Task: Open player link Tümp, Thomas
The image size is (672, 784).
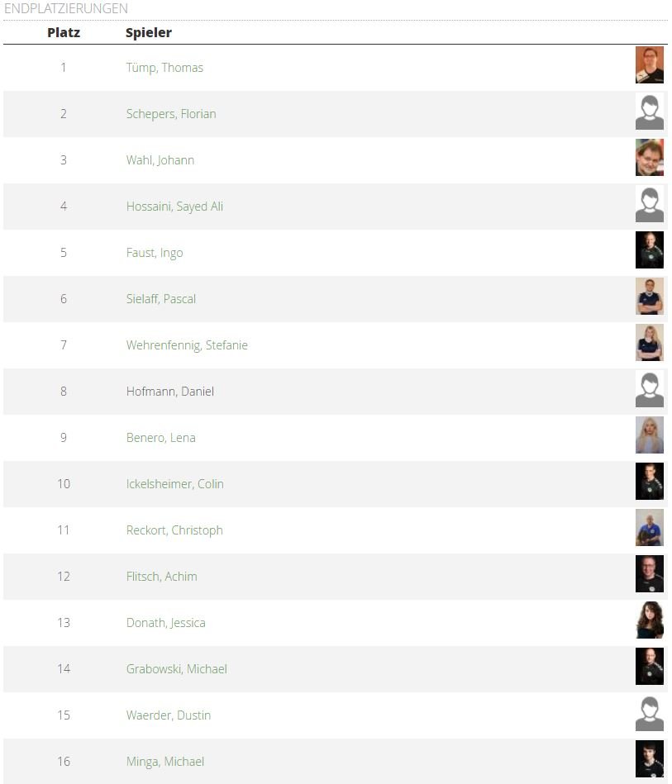Action: click(x=164, y=68)
